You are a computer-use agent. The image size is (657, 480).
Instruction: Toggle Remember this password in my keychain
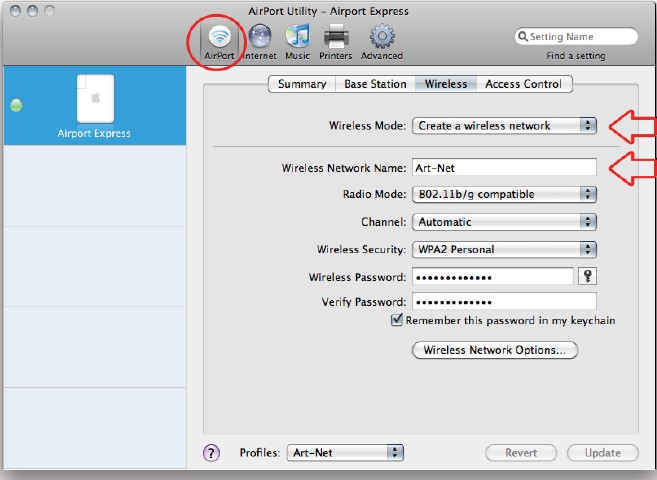[396, 320]
